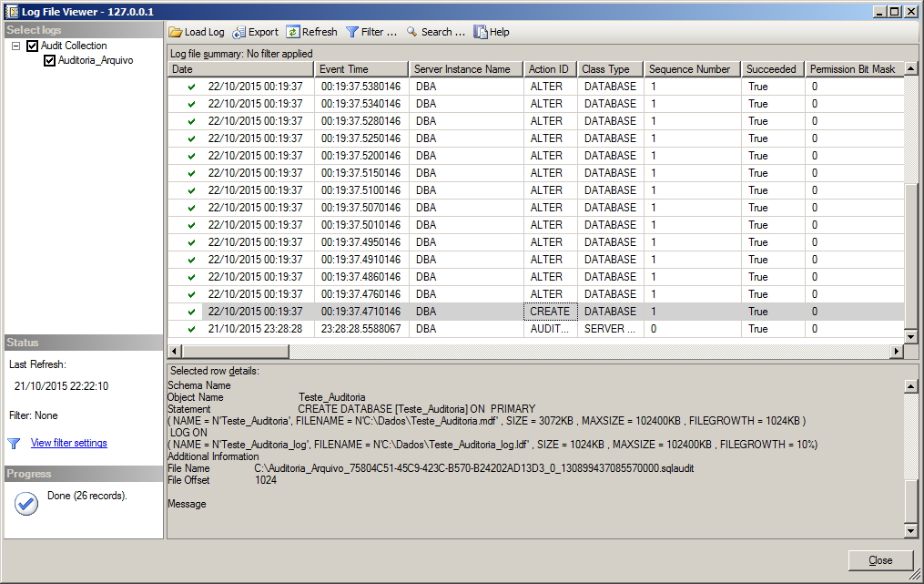The width and height of the screenshot is (924, 584).
Task: Select the row with time 00:19:37.4860146
Action: tap(535, 277)
